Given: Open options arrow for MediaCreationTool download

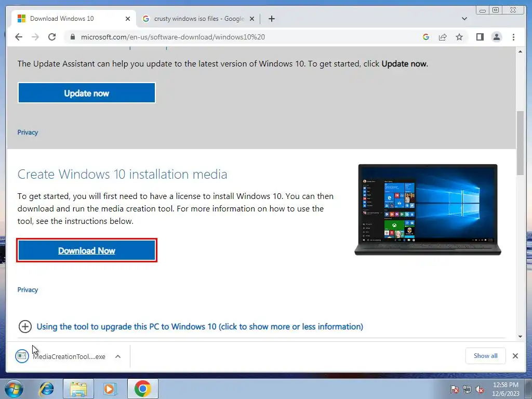Looking at the screenshot, I should pos(118,356).
